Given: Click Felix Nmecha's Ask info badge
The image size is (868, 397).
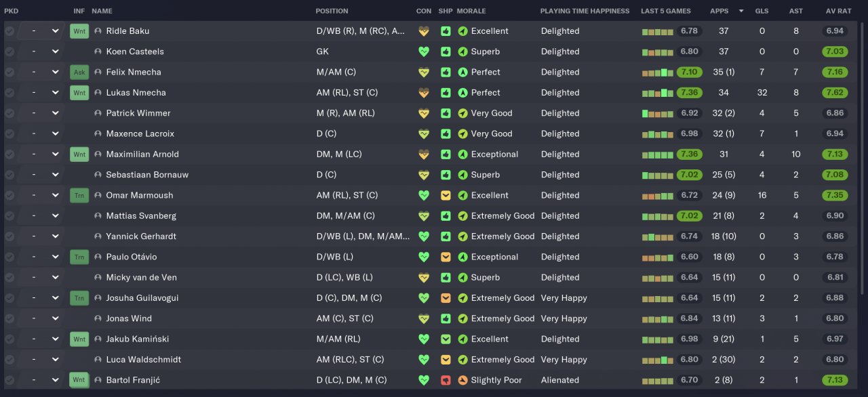Looking at the screenshot, I should click(79, 72).
